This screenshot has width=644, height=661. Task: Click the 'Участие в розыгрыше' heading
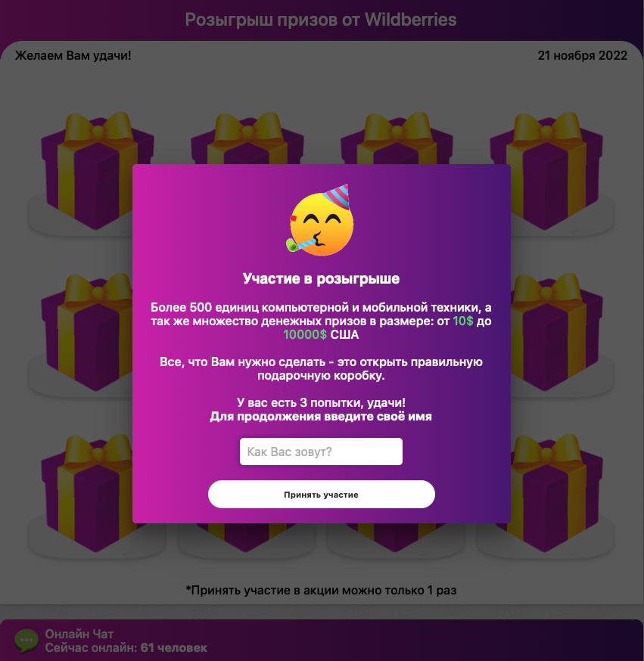pos(321,278)
